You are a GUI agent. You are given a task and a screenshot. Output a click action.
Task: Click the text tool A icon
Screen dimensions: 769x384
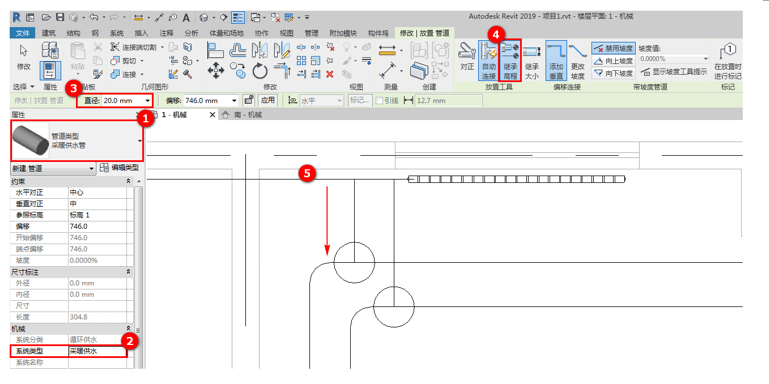186,17
